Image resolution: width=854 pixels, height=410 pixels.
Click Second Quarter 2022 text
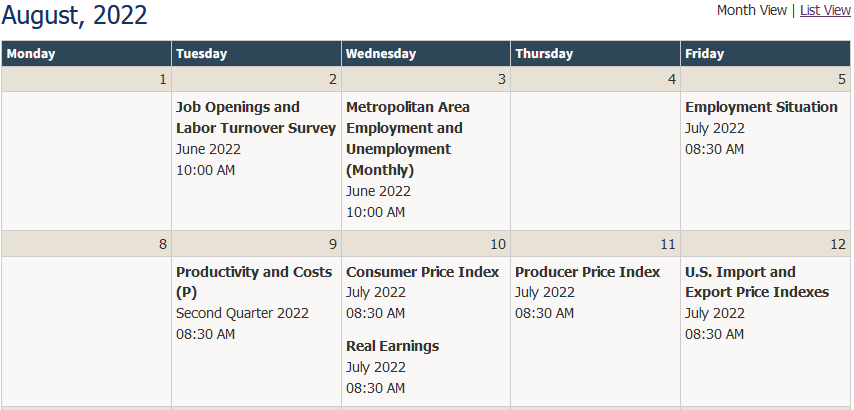(x=242, y=314)
